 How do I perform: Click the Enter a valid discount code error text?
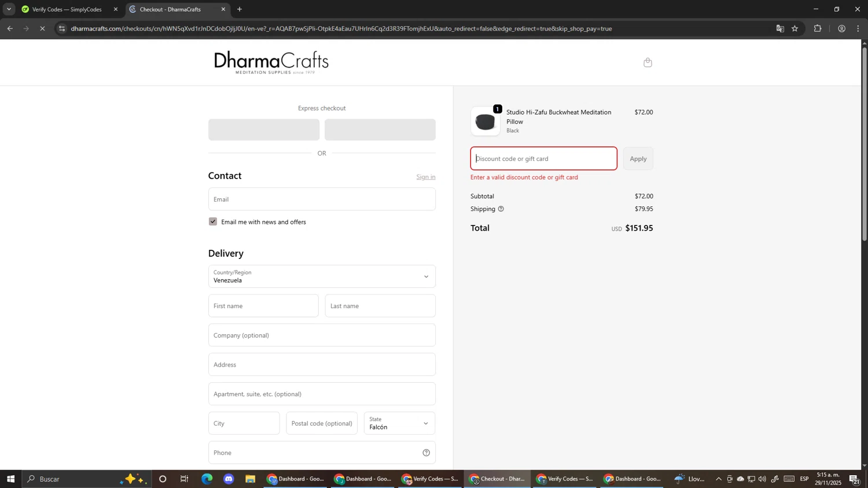[524, 178]
